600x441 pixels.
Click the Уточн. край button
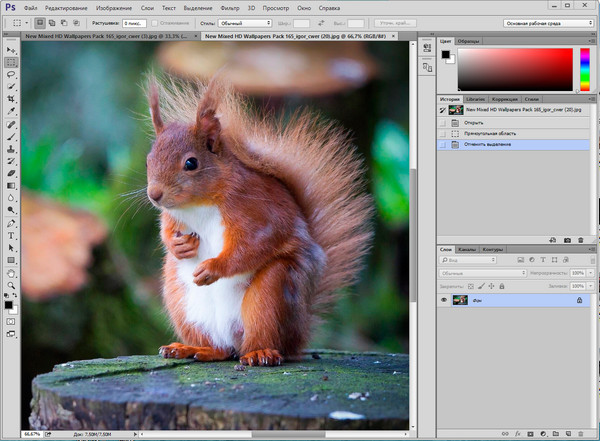point(397,22)
